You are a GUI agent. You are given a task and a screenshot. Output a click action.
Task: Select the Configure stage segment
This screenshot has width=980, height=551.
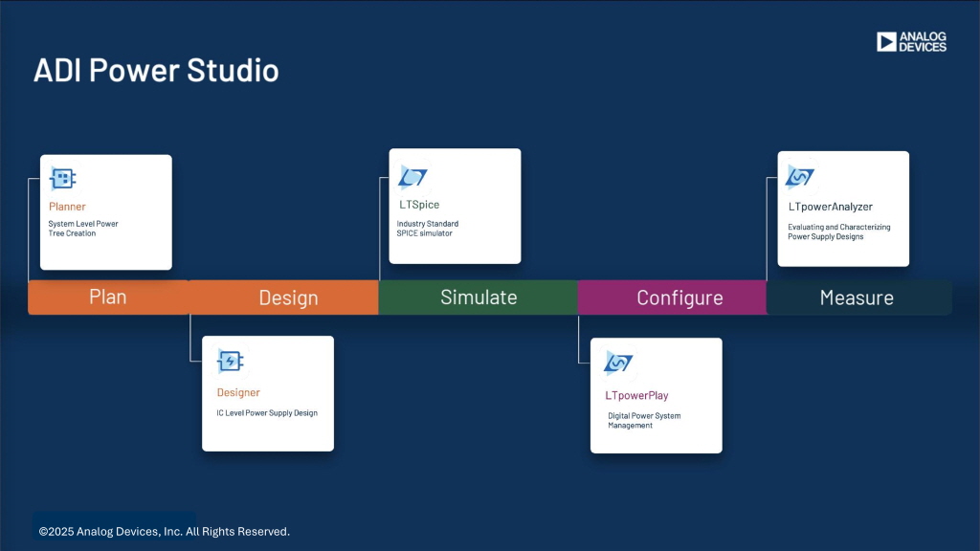click(x=679, y=298)
